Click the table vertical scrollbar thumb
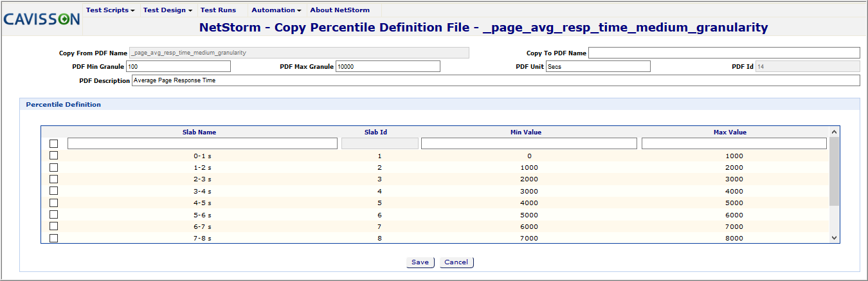Viewport: 868px width, 281px height. [835, 171]
